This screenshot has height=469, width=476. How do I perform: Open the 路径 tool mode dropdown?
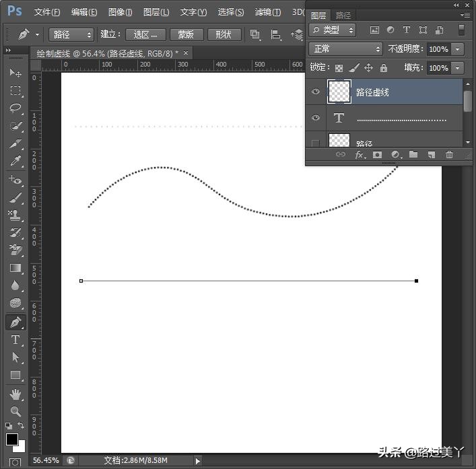tap(71, 34)
